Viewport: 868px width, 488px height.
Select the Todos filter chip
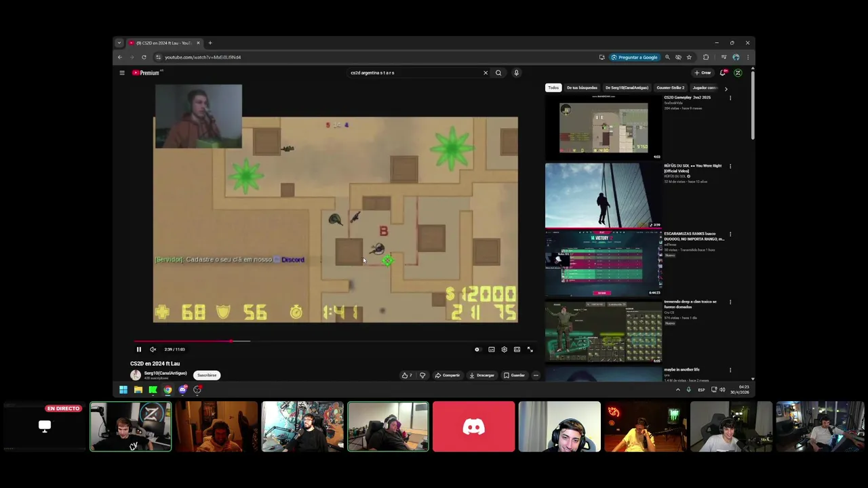tap(553, 87)
